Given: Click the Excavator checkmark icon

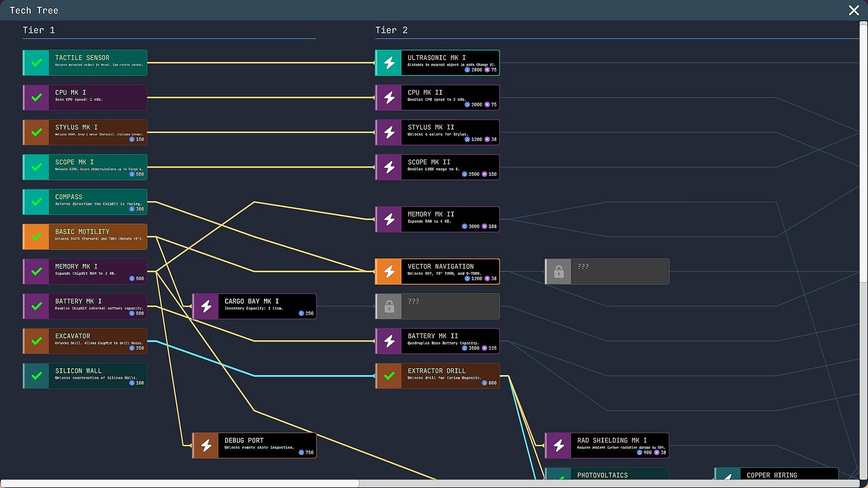Looking at the screenshot, I should (x=37, y=341).
